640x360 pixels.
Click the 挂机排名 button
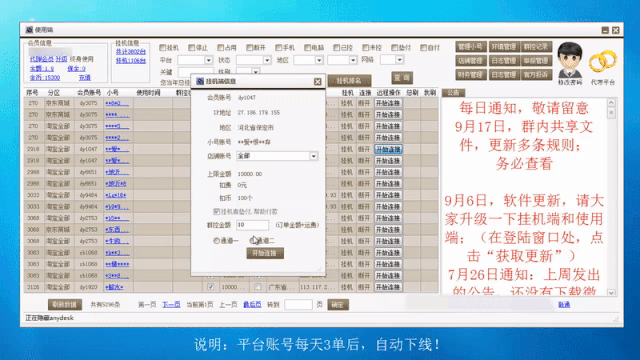[x=349, y=81]
